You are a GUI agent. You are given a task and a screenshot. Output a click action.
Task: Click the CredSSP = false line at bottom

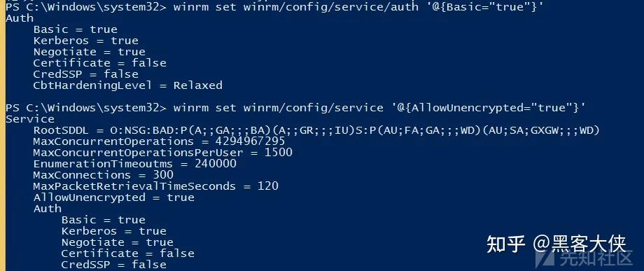pyautogui.click(x=114, y=265)
